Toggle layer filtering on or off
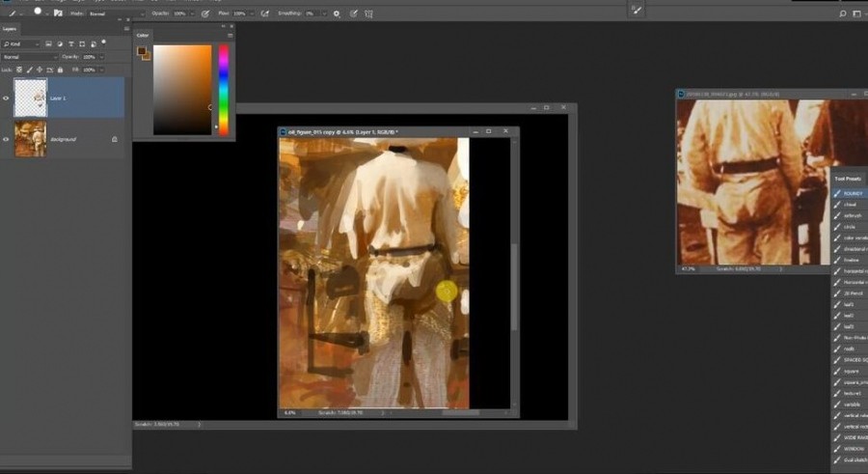This screenshot has height=474, width=868. [103, 42]
